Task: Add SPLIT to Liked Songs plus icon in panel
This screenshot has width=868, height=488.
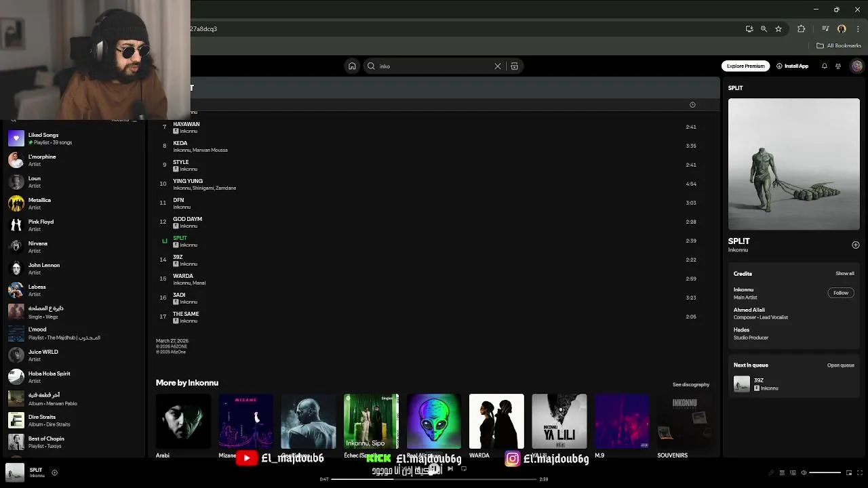Action: pos(855,245)
